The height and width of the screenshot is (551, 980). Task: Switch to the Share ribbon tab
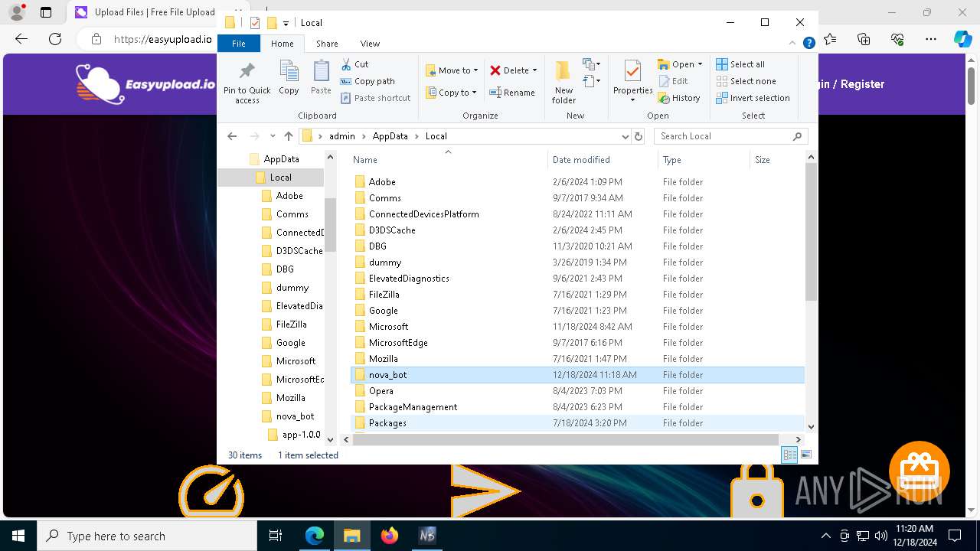coord(327,44)
